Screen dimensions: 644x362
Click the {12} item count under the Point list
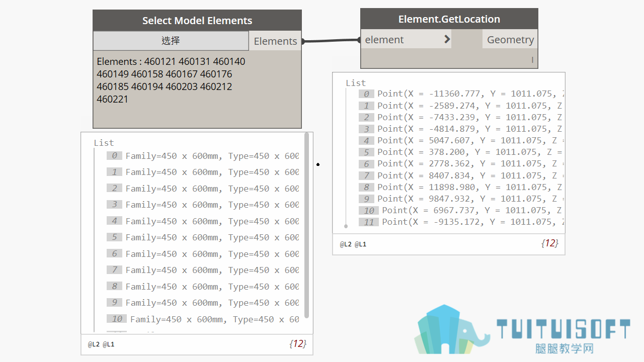click(x=549, y=243)
